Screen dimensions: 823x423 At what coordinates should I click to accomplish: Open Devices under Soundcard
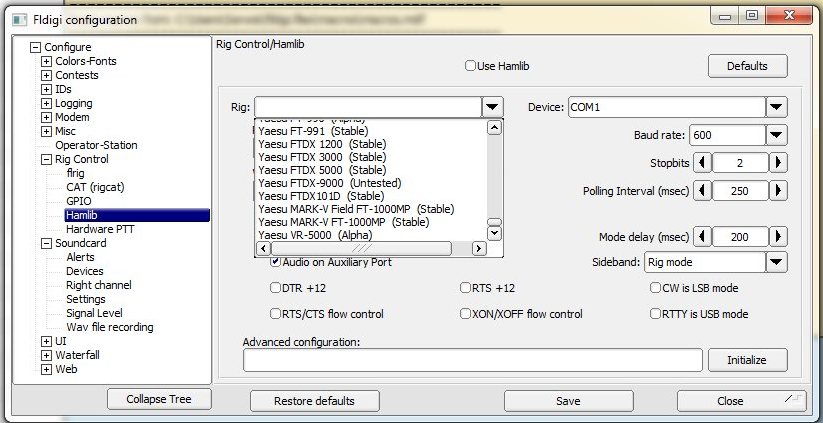pos(85,271)
